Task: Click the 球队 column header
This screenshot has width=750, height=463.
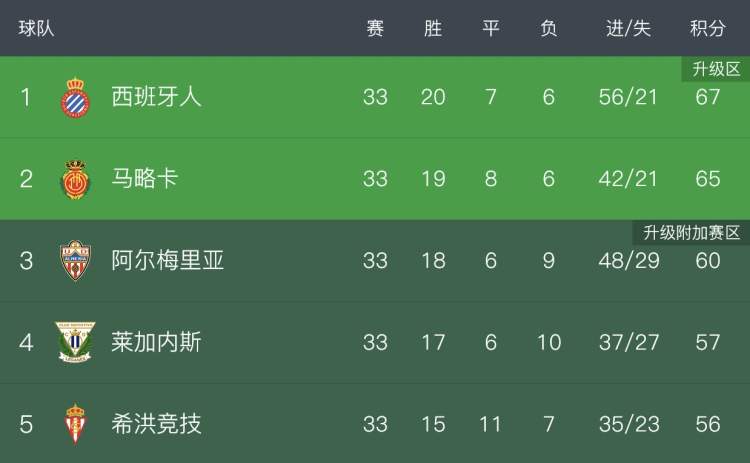Action: point(36,28)
